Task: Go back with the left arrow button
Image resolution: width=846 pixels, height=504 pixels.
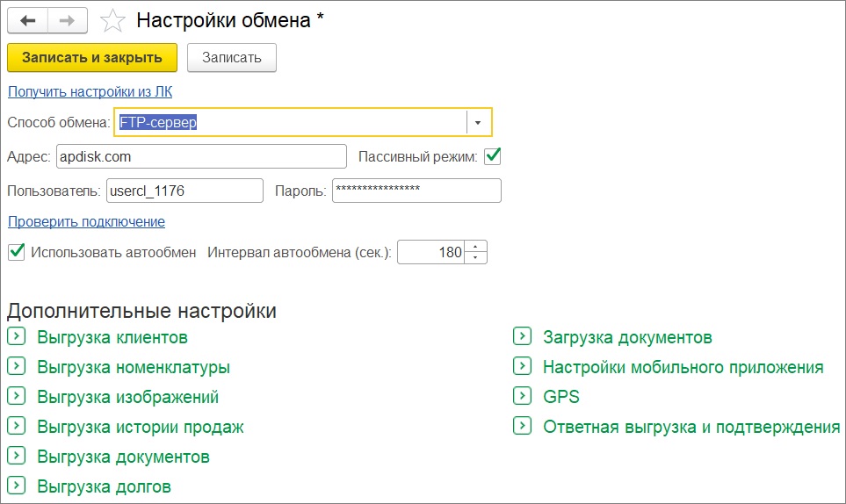Action: click(x=27, y=21)
